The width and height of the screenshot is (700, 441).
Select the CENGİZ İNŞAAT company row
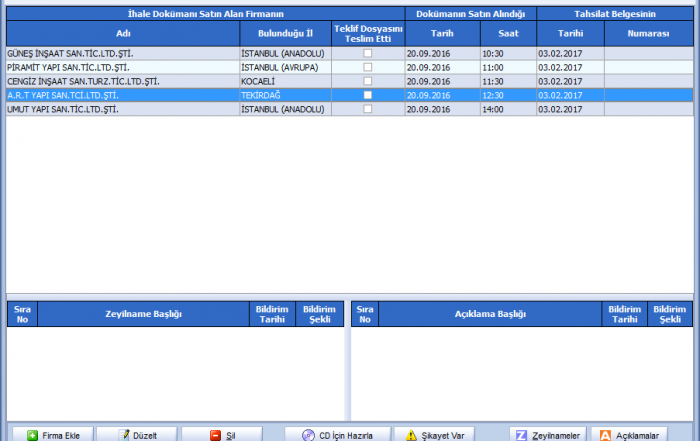[120, 80]
